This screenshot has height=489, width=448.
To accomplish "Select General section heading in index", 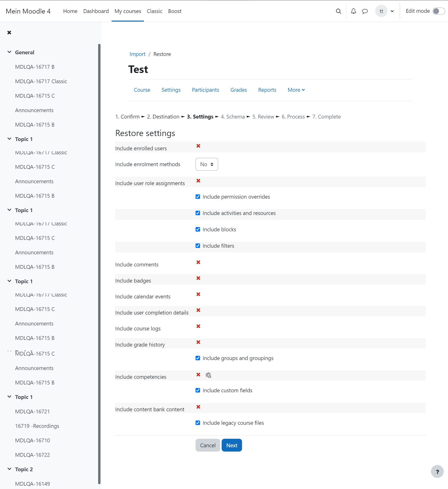I will 24,52.
